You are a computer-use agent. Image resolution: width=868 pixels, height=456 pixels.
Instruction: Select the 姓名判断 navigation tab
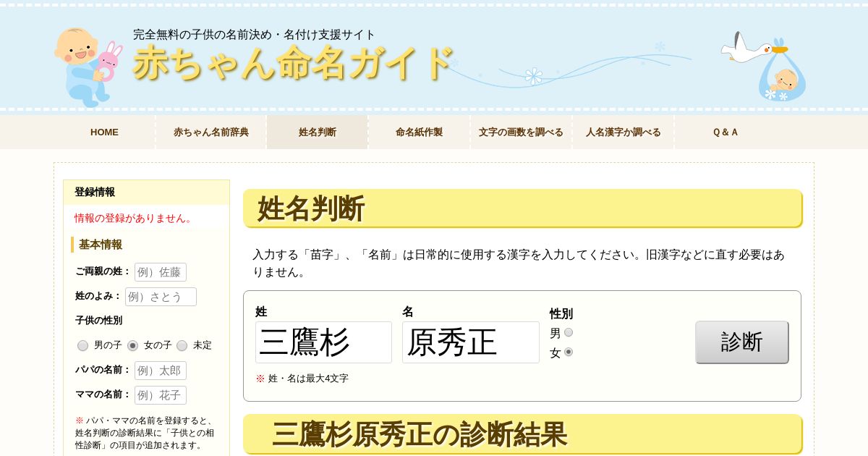[318, 132]
